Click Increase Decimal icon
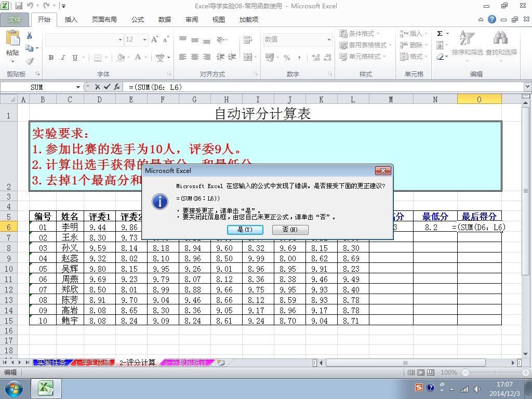The width and height of the screenshot is (532, 399). tap(315, 57)
